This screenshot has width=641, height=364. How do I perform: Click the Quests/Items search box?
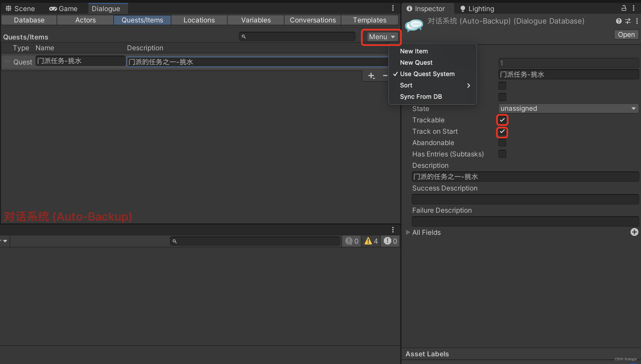coord(298,37)
